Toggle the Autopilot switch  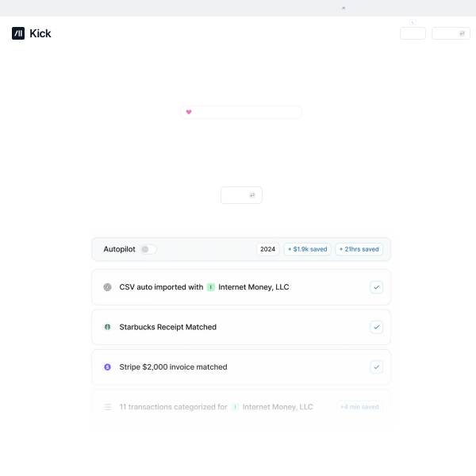[x=148, y=249]
